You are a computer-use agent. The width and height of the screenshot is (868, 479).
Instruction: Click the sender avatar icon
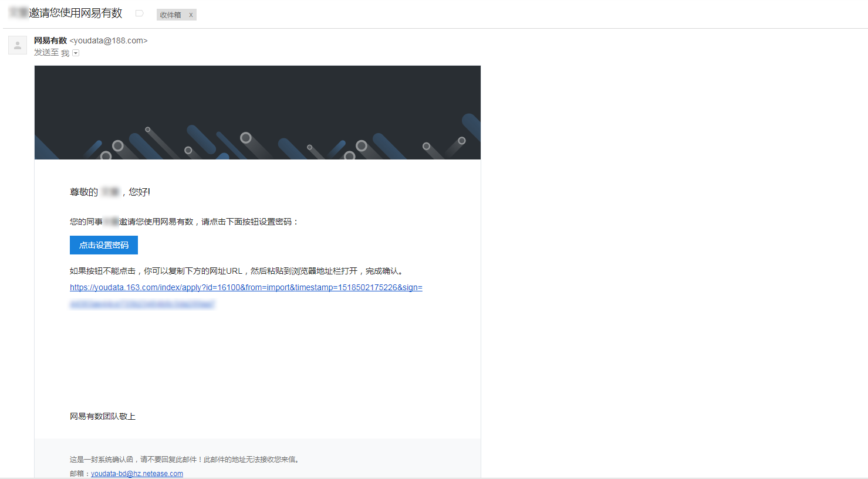point(18,45)
